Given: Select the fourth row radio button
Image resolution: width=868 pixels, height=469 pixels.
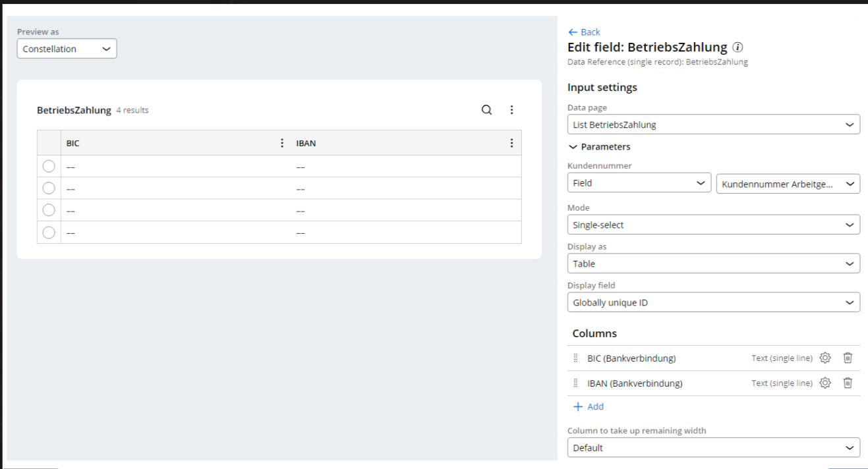Looking at the screenshot, I should tap(49, 232).
